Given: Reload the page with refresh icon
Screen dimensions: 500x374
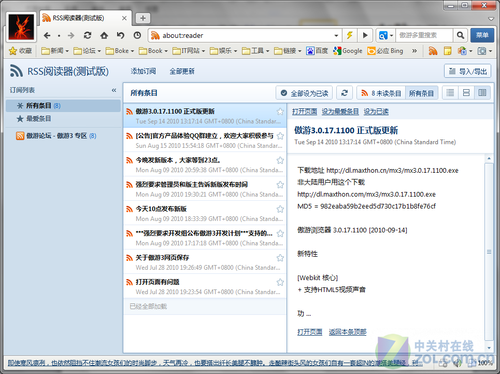Looking at the screenshot, I should click(x=88, y=35).
